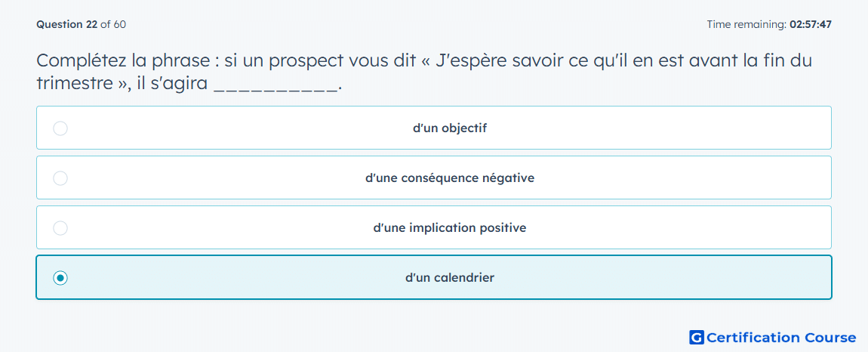This screenshot has width=868, height=352.
Task: Click the "Time remaining:" label
Action: (x=746, y=24)
